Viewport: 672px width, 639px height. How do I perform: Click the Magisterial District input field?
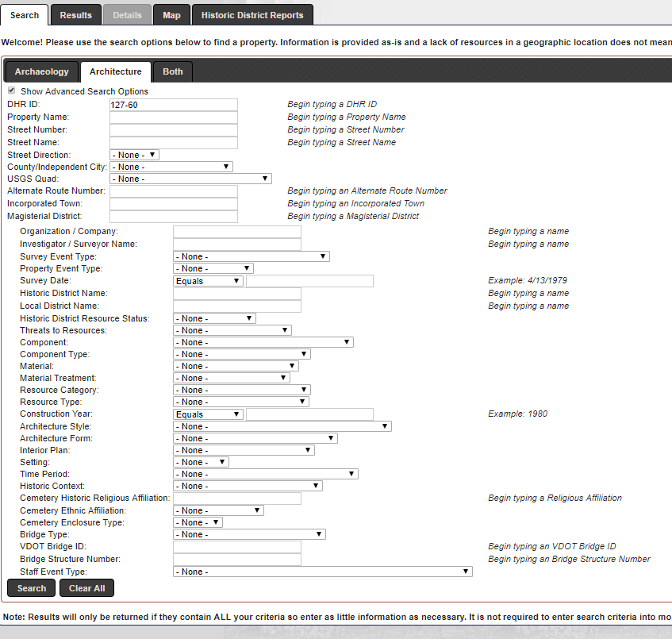pyautogui.click(x=174, y=217)
